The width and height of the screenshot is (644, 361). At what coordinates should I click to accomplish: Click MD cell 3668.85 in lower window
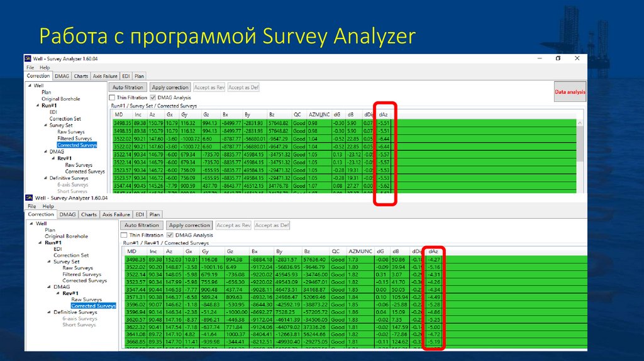135,342
